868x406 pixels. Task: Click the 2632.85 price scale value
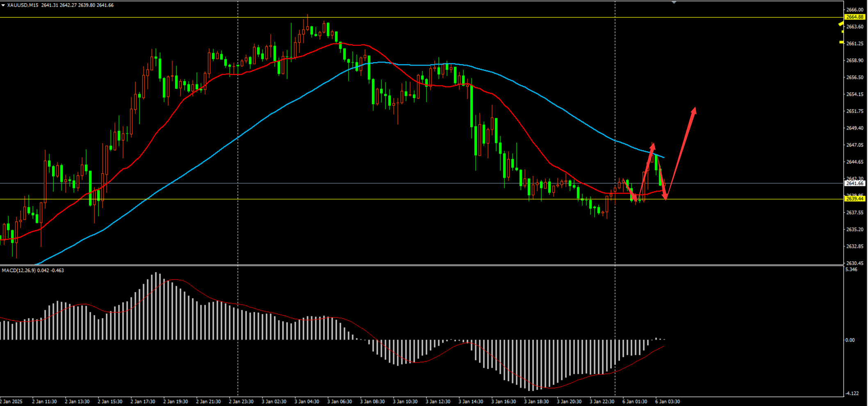(855, 246)
